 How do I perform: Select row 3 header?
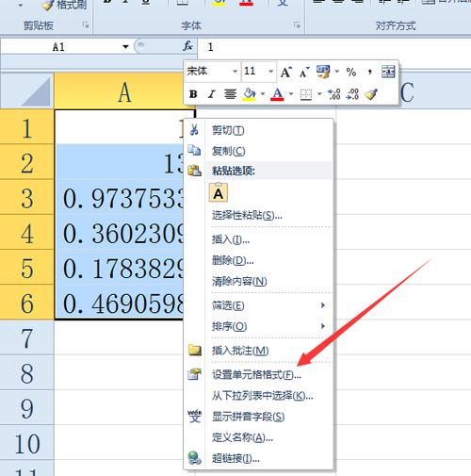coord(26,197)
